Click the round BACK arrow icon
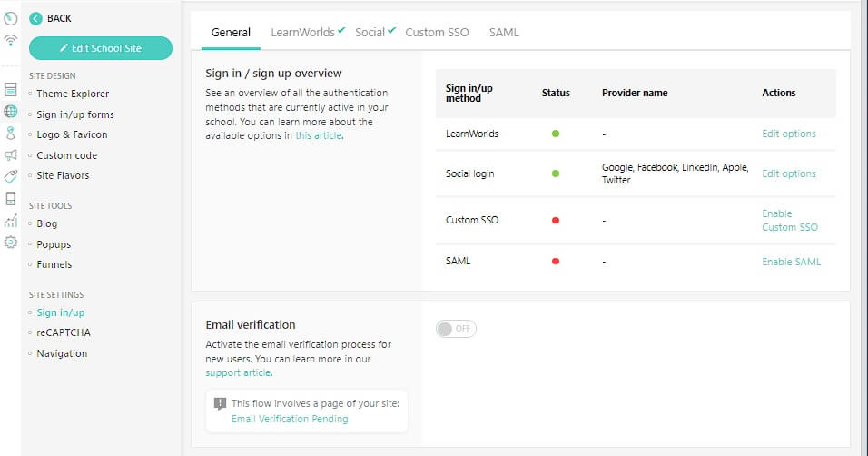 click(35, 18)
